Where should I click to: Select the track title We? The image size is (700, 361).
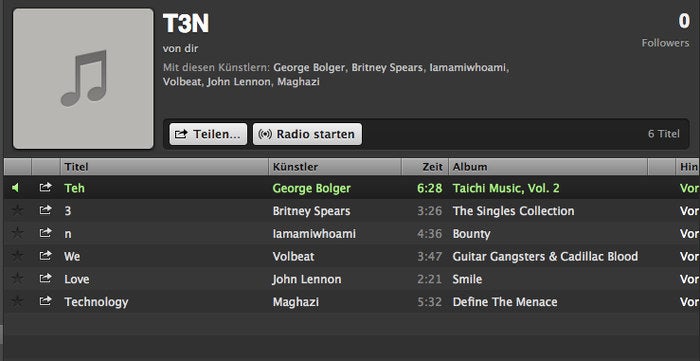(72, 257)
